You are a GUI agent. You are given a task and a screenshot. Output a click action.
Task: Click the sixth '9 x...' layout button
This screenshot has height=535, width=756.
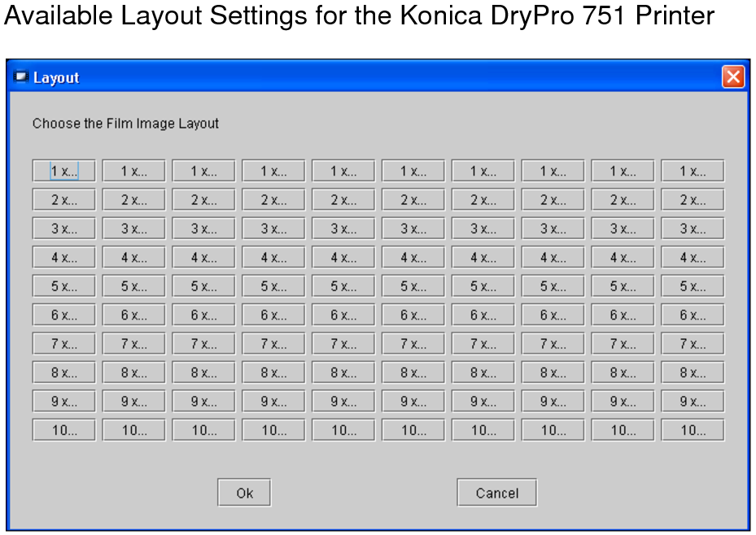(413, 402)
